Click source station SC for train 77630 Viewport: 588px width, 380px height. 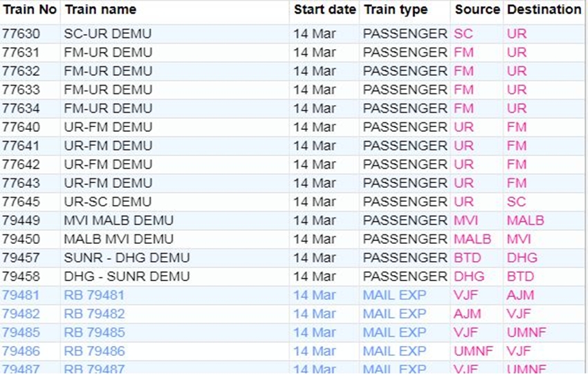point(463,34)
